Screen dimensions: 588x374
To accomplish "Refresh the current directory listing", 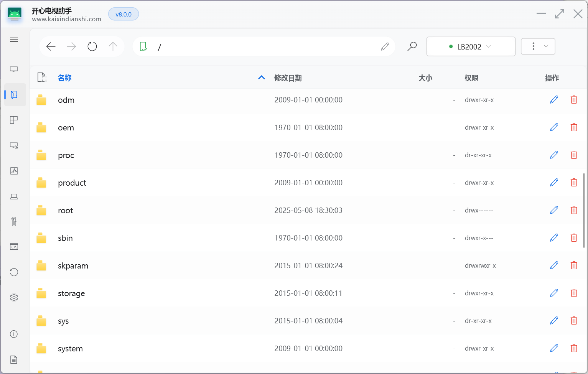I will 92,46.
